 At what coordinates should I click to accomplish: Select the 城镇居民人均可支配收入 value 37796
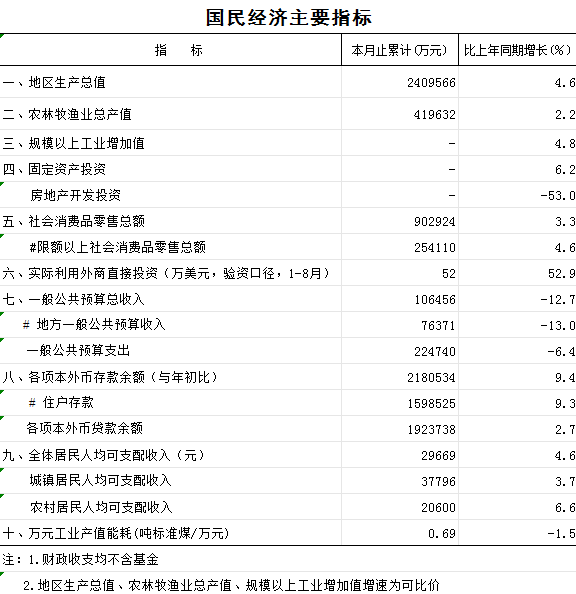438,481
